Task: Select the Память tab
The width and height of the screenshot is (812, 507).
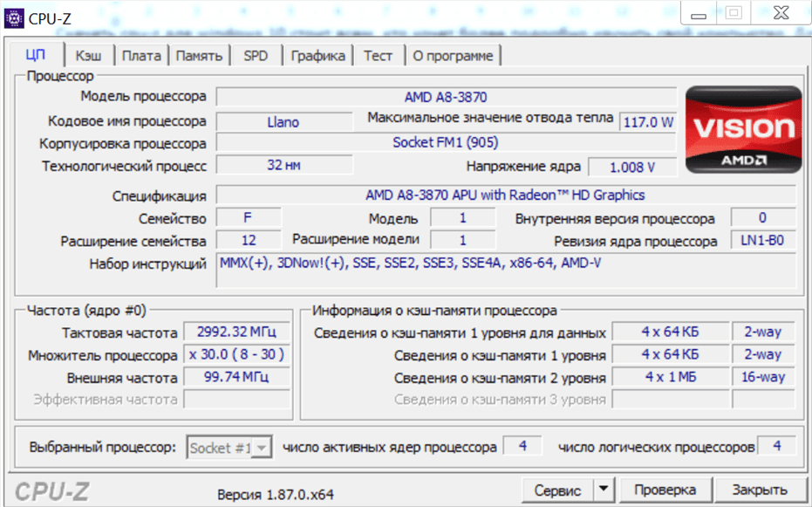Action: [x=199, y=56]
